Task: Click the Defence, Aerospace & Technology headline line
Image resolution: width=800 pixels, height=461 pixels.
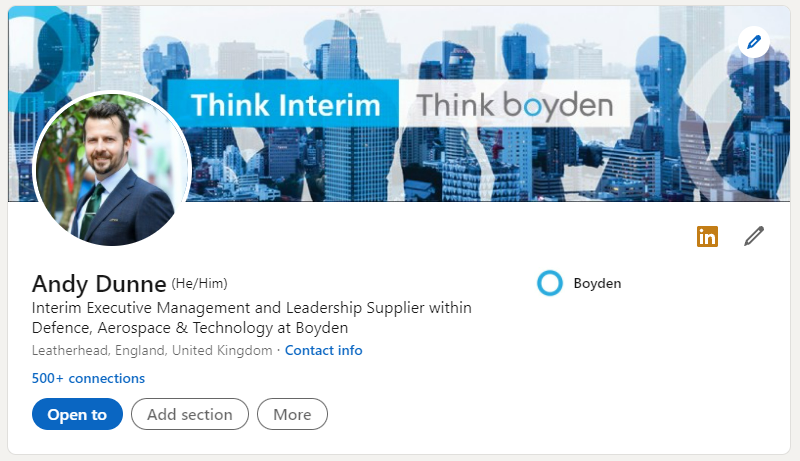Action: click(189, 328)
